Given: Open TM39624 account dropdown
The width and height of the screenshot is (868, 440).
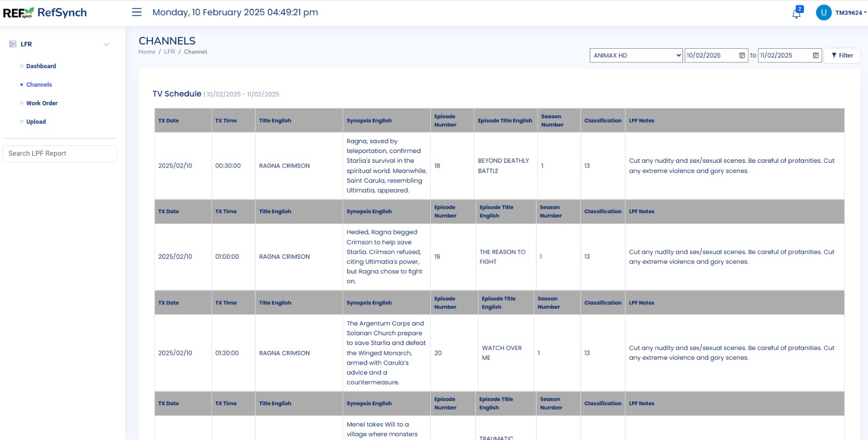Looking at the screenshot, I should (850, 12).
